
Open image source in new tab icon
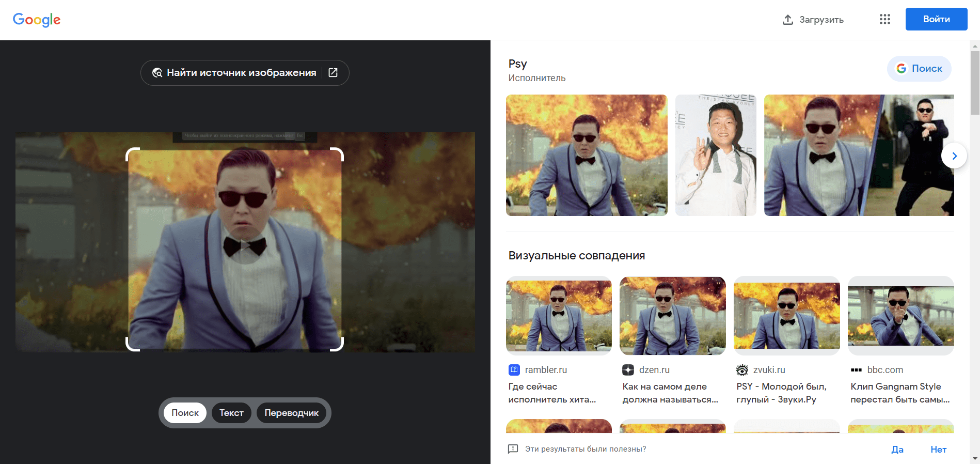(333, 73)
